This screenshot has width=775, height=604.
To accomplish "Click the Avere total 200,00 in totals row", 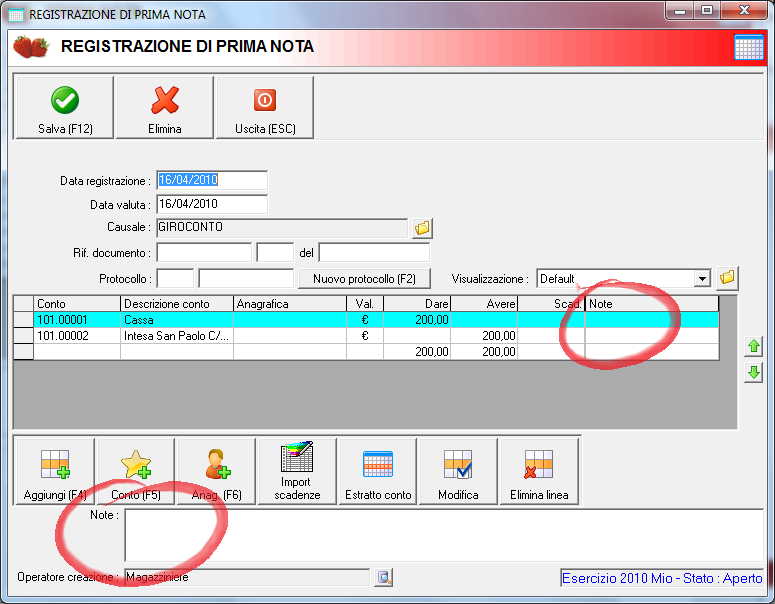I will coord(484,351).
